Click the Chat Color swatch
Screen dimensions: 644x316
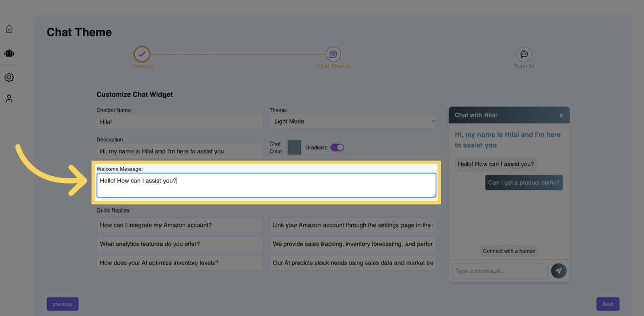(294, 147)
